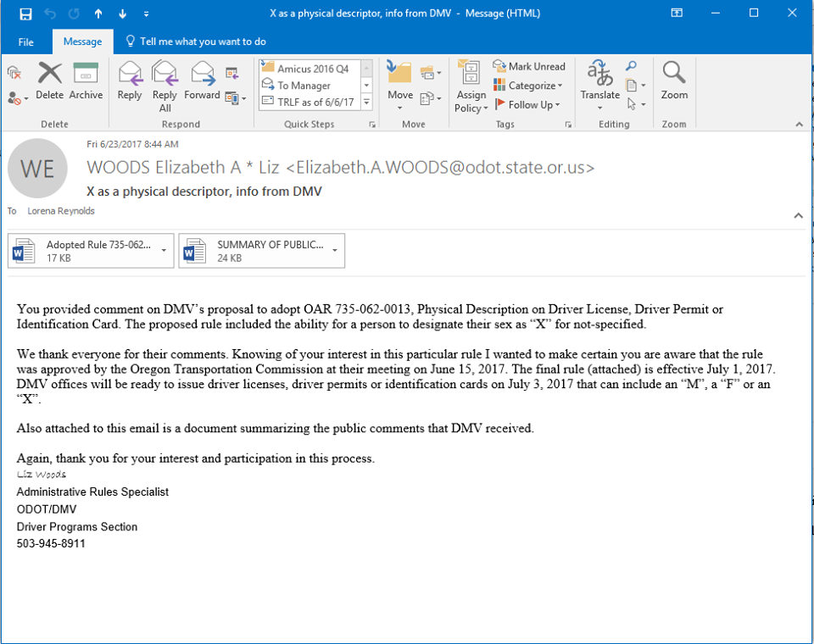This screenshot has height=644, width=814.
Task: Open the Follow Up flag menu
Action: (527, 104)
